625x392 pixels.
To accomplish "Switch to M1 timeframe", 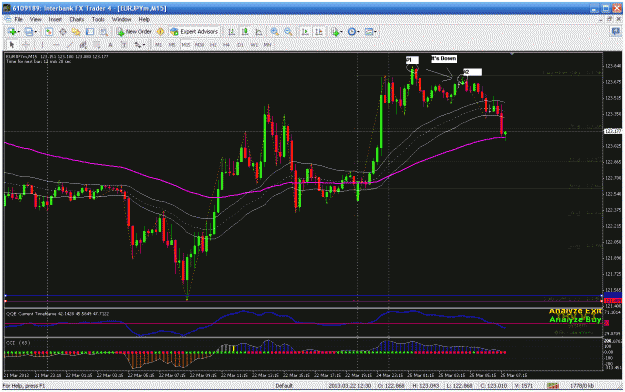I will [x=158, y=45].
